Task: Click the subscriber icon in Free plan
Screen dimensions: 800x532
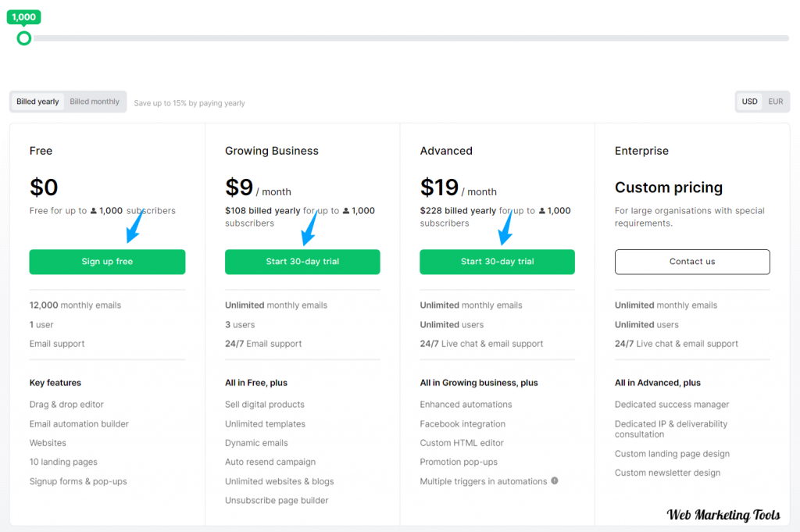Action: 94,211
